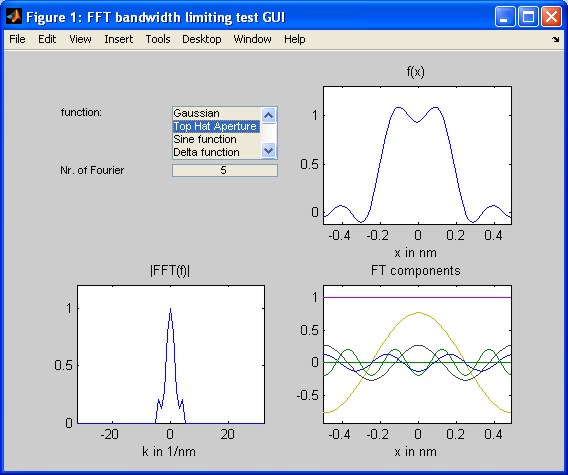This screenshot has width=568, height=475.
Task: Open the File menu
Action: click(x=17, y=39)
